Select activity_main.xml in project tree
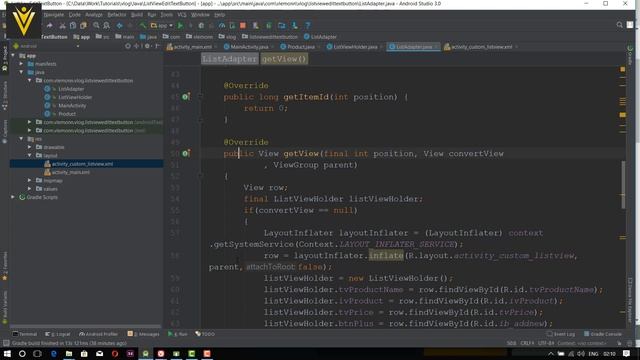 coord(70,172)
